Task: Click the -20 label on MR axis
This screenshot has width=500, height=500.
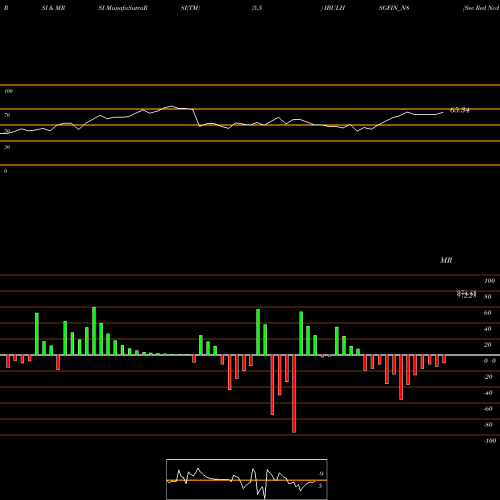Action: (x=488, y=377)
